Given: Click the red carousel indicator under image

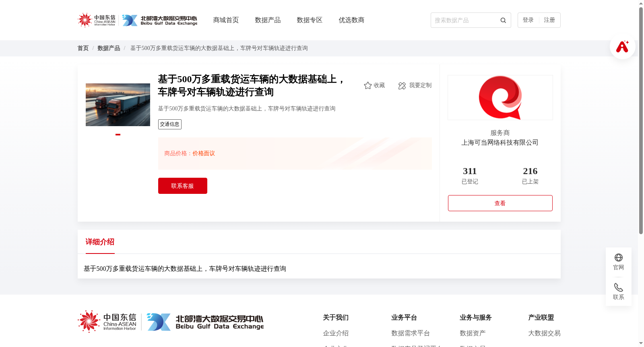Looking at the screenshot, I should point(118,135).
